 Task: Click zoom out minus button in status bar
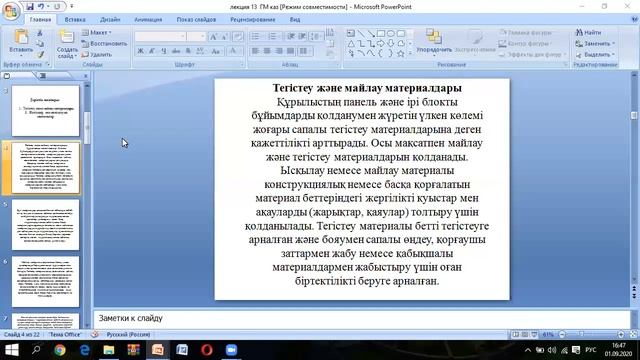pos(562,334)
